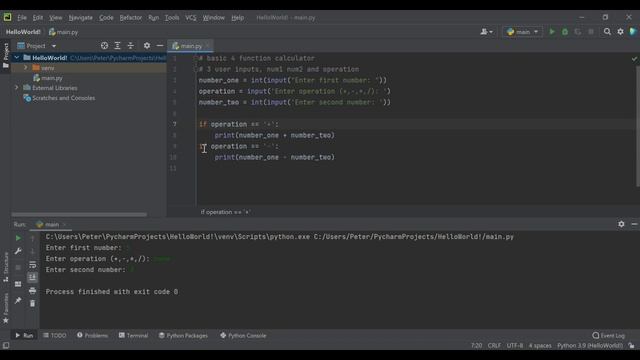Print the console output
Image resolution: width=640 pixels, height=360 pixels.
click(x=32, y=291)
